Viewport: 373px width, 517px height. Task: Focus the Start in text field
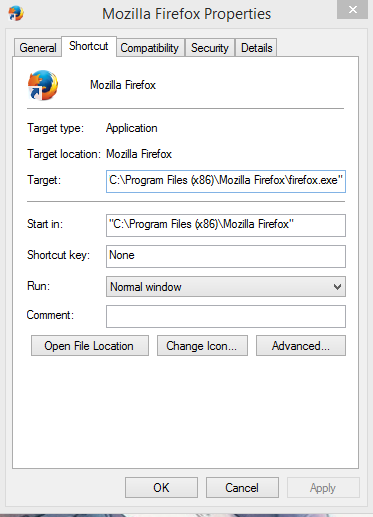[x=226, y=225]
